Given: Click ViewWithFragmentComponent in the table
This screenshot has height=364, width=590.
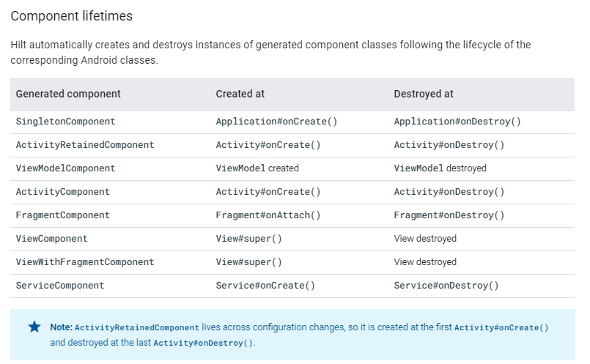Looking at the screenshot, I should 85,261.
